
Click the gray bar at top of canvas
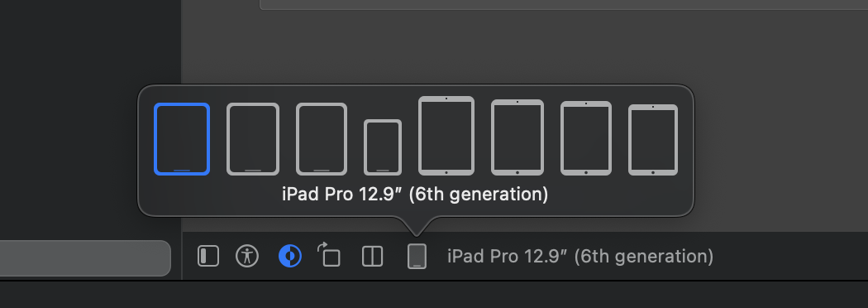point(564,4)
